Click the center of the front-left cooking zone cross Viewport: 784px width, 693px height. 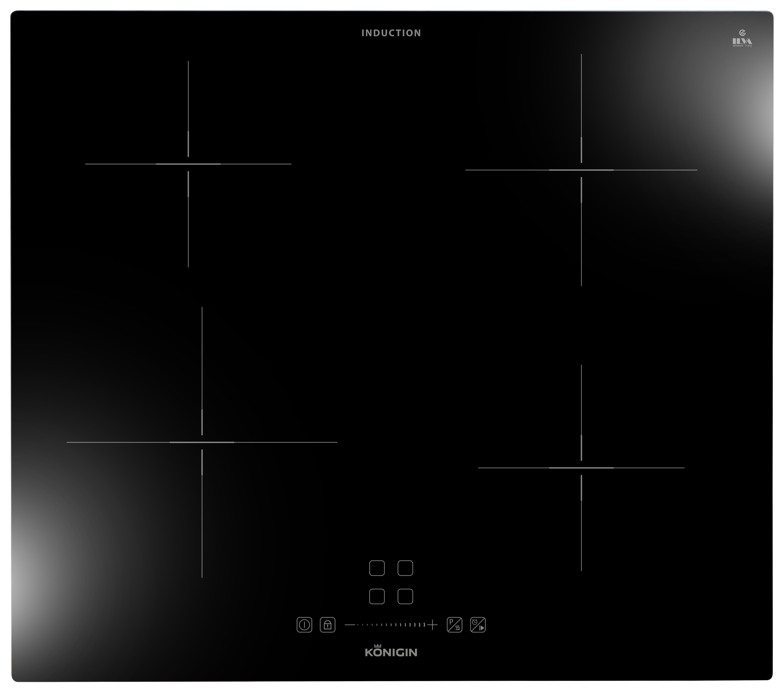(x=202, y=442)
